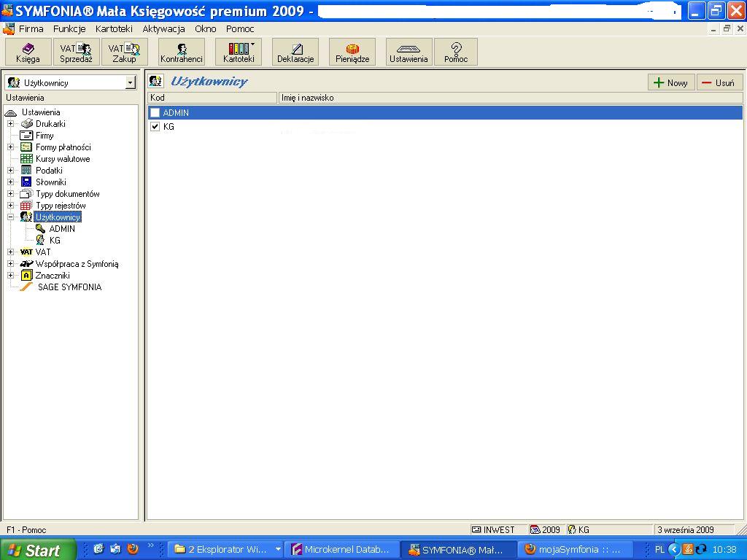Click the Typy dokumentów icon in tree

click(x=26, y=194)
